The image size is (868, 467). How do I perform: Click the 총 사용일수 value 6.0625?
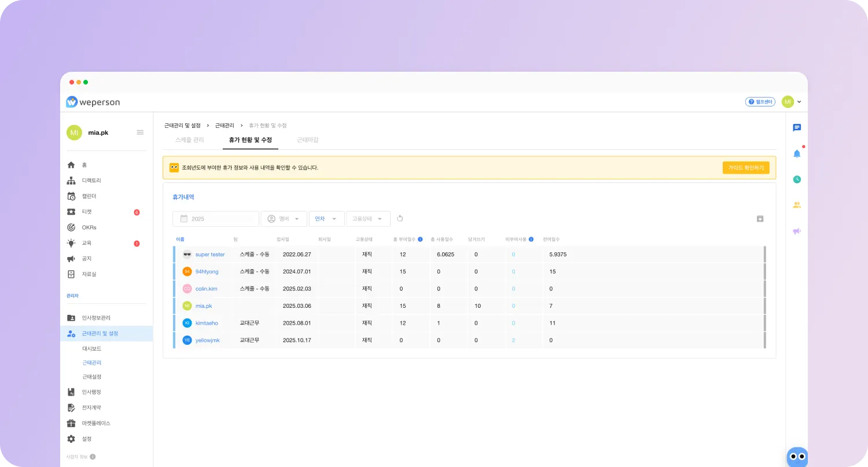[x=446, y=255]
